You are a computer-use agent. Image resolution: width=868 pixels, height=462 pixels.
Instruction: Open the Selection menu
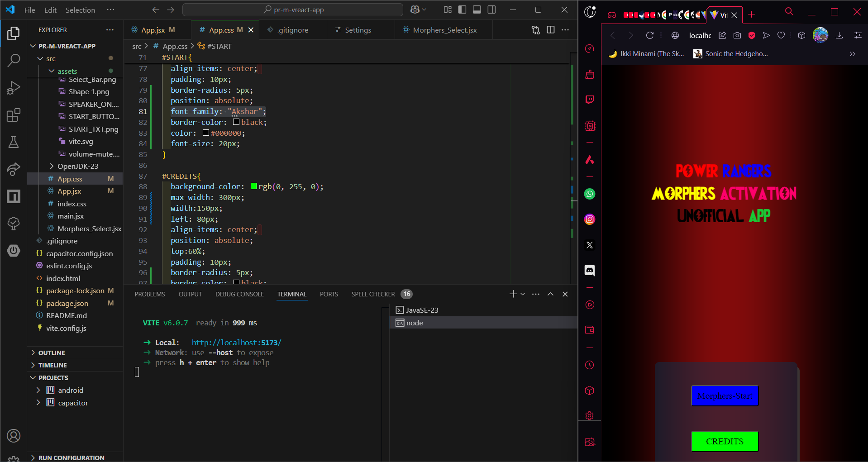pos(80,10)
